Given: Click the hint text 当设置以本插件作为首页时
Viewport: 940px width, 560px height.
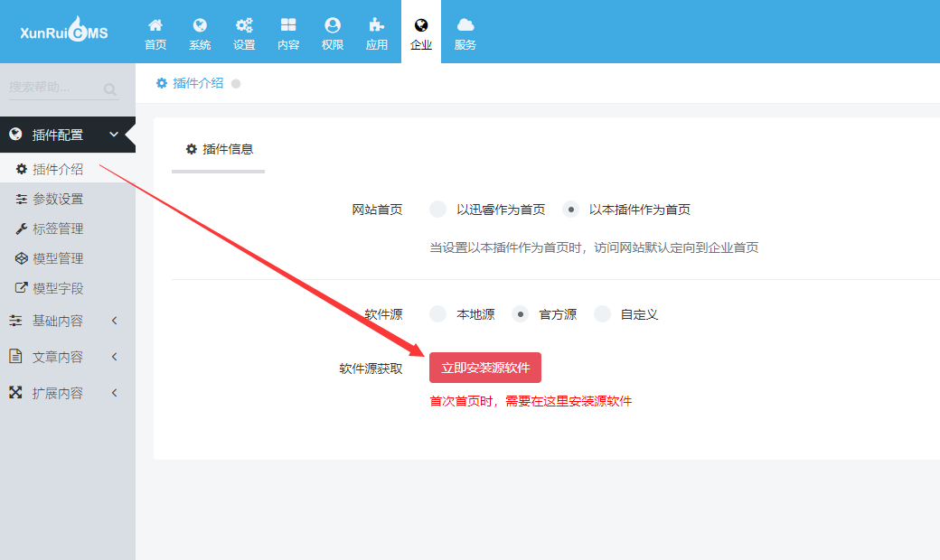Looking at the screenshot, I should point(594,247).
